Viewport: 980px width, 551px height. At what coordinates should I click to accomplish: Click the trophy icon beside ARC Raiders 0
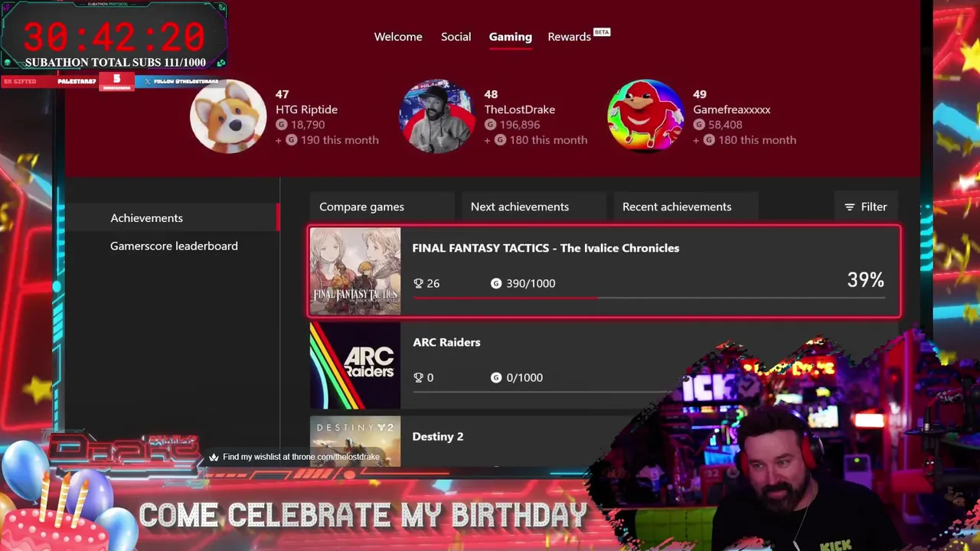(x=418, y=377)
